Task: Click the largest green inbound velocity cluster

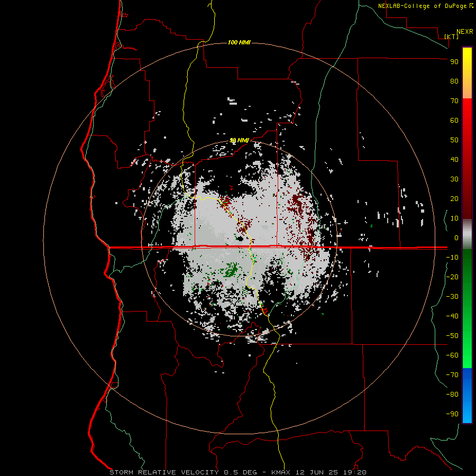Action: (x=231, y=270)
